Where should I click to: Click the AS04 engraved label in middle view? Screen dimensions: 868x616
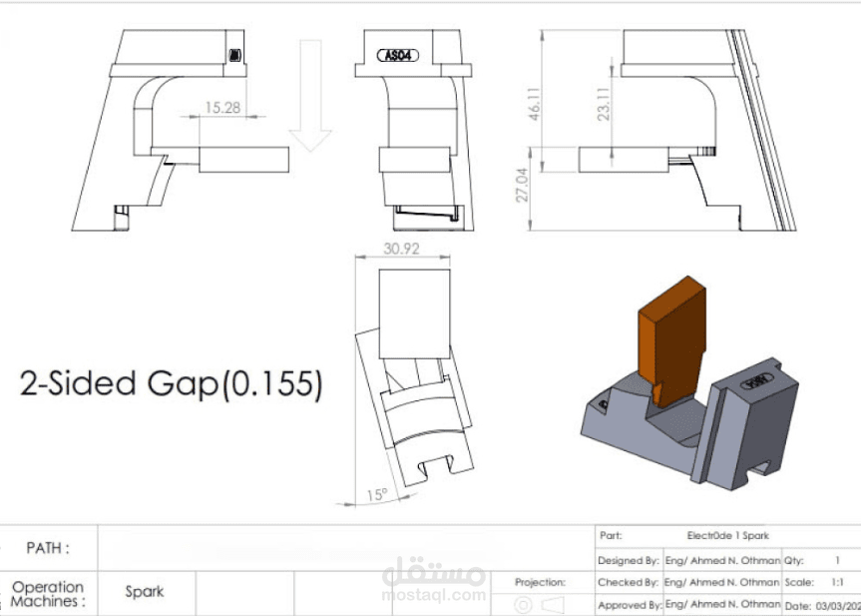click(x=398, y=55)
